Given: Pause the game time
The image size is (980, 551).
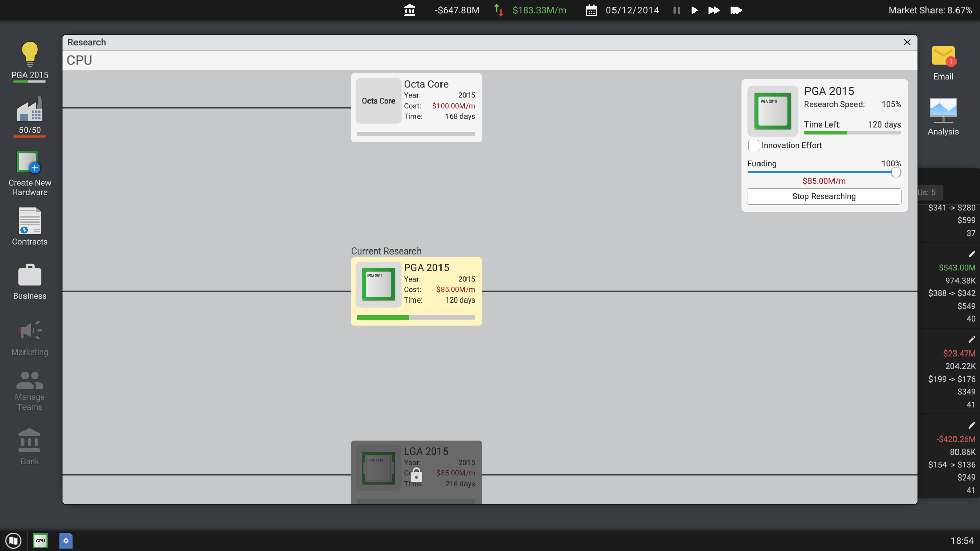Looking at the screenshot, I should click(676, 10).
